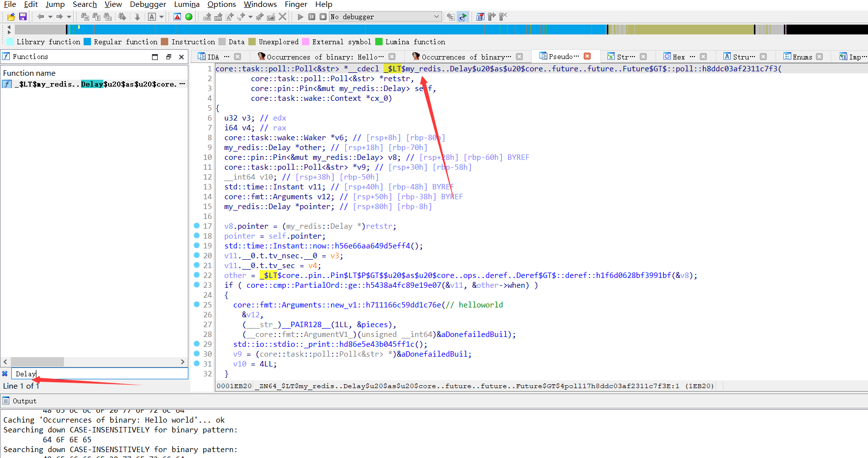Screen dimensions: 868x458
Task: Jump back with the left arrow icon
Action: coord(40,17)
